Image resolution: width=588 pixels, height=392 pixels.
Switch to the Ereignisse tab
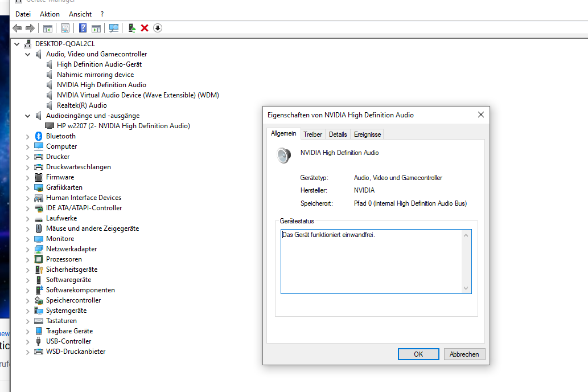tap(368, 134)
